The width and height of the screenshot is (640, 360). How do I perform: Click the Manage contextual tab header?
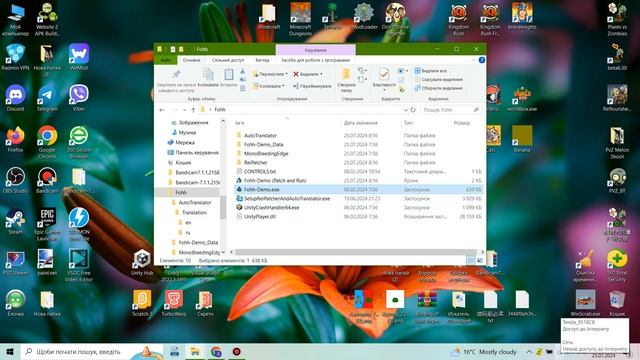pos(316,50)
